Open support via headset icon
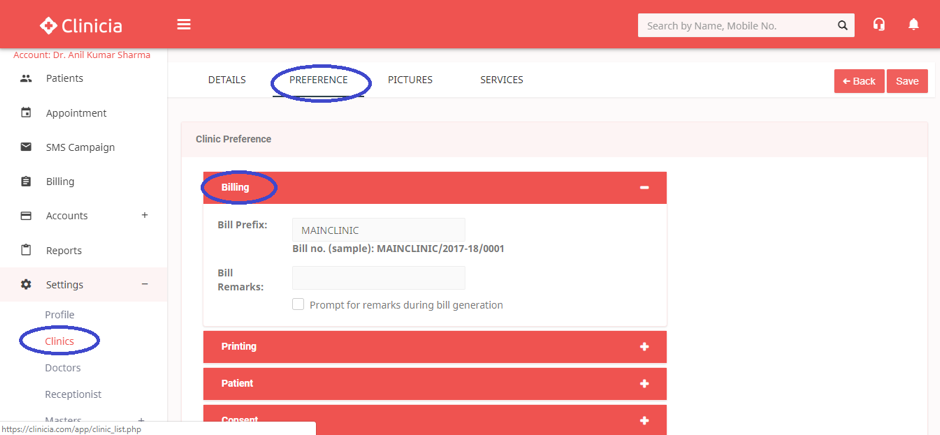This screenshot has width=940, height=435. [879, 25]
